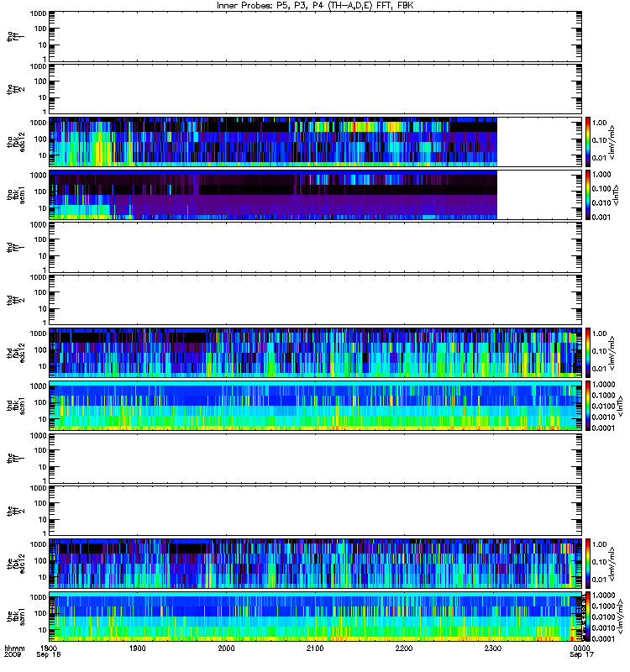
Task: Click the the fbk edc12 spectrogram panel
Action: coord(316,564)
